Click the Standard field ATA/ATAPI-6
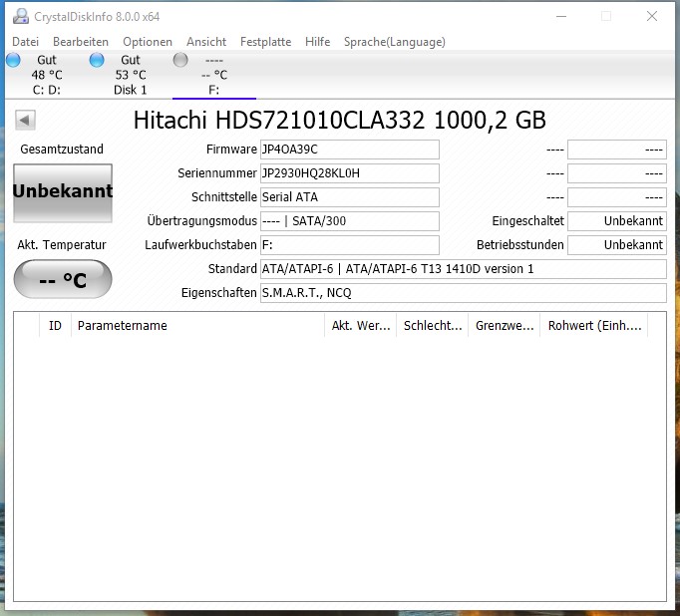680x616 pixels. pos(464,269)
